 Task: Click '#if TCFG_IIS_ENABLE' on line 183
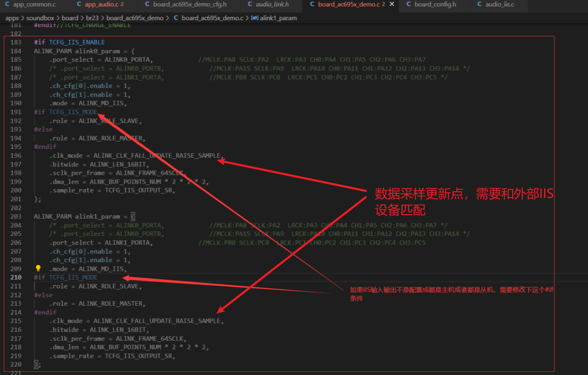69,42
